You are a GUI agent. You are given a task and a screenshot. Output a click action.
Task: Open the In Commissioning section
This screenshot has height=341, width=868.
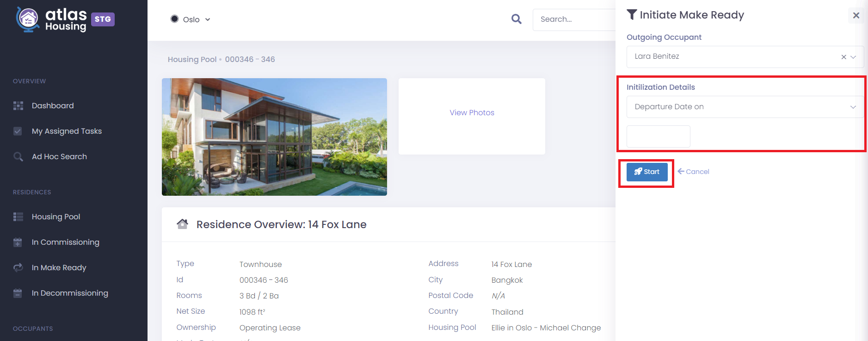66,242
